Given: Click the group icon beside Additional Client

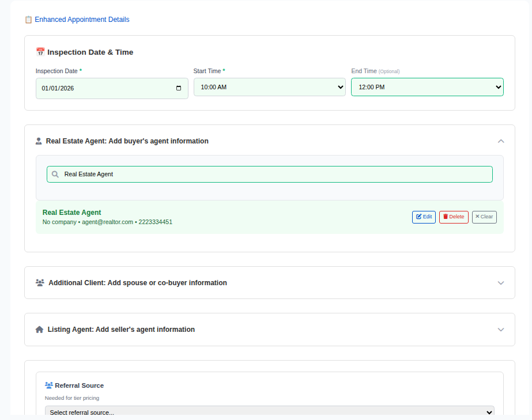Looking at the screenshot, I should [39, 282].
